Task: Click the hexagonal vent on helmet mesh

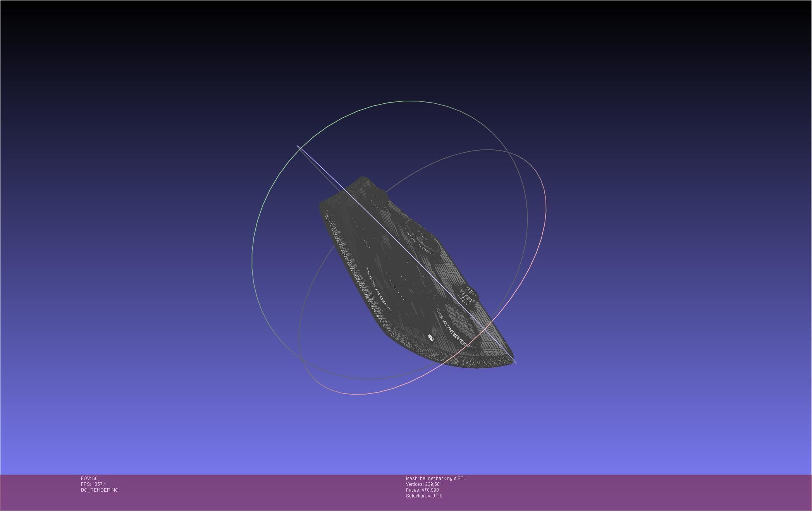Action: 460,321
